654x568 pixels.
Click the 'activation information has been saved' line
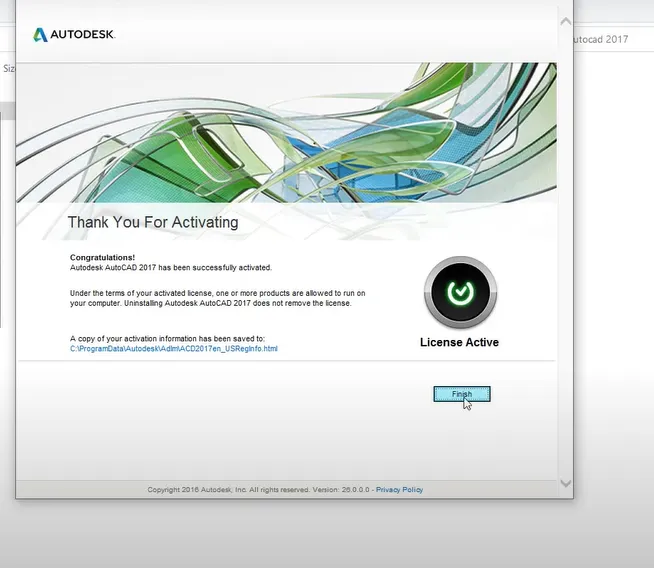[x=167, y=339]
